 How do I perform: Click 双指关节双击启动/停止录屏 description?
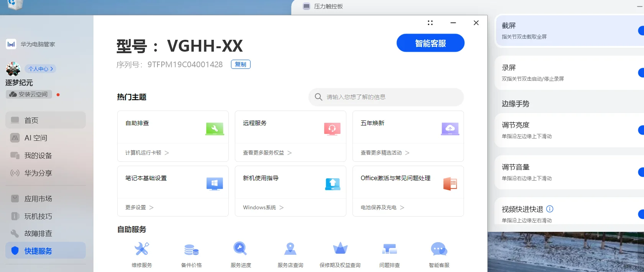point(533,79)
